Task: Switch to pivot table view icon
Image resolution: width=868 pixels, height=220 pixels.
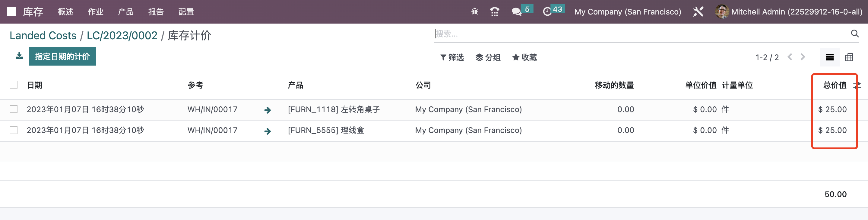Action: click(849, 57)
